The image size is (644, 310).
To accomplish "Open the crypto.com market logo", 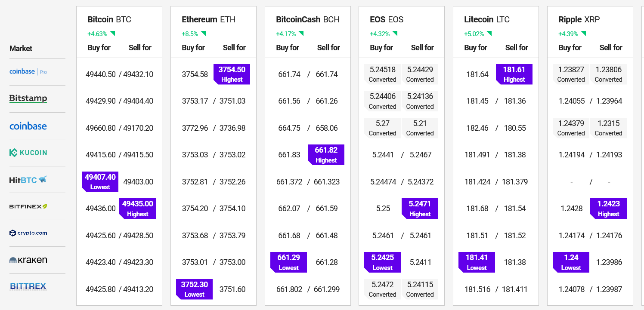I will pos(28,233).
